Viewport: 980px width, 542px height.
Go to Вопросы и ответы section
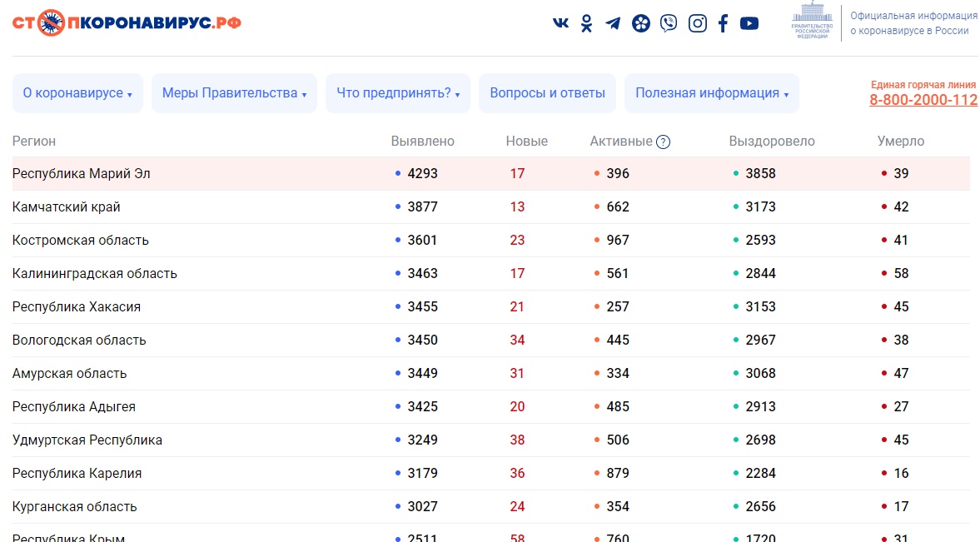[547, 93]
